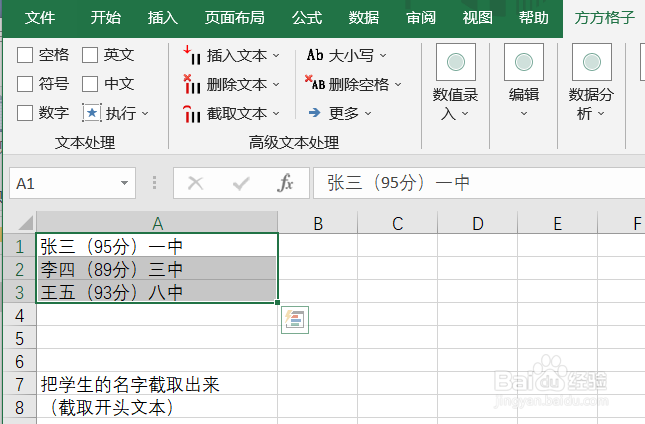Screen dimensions: 645x424
Task: Click the Extract Text (截取文本) icon
Action: [192, 114]
